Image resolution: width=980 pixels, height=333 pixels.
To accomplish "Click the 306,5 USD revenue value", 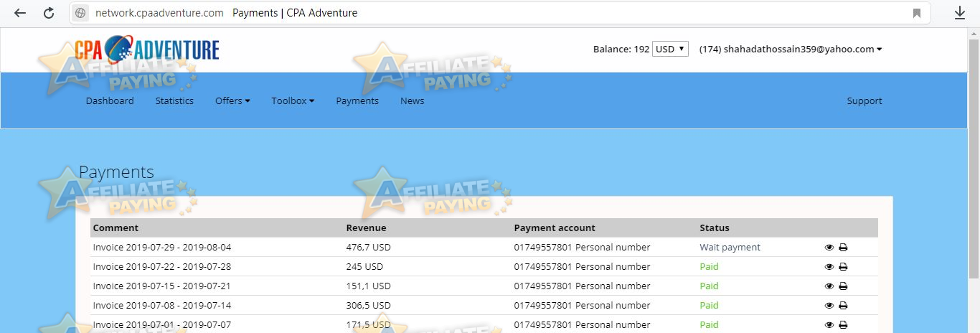I will pos(368,306).
